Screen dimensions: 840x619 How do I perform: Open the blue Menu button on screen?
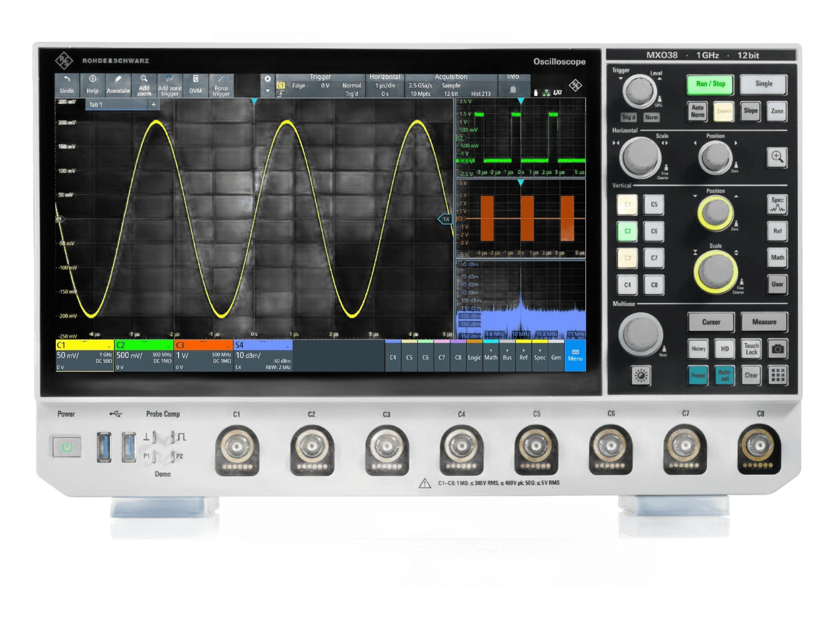point(575,355)
